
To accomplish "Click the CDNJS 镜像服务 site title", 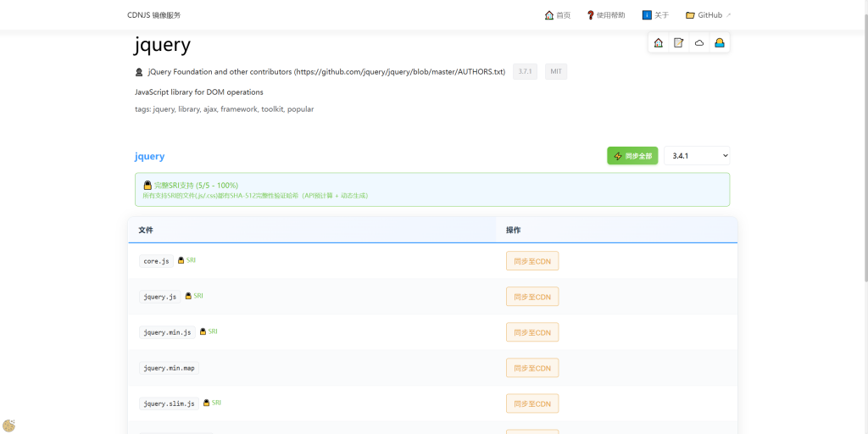I will 154,15.
